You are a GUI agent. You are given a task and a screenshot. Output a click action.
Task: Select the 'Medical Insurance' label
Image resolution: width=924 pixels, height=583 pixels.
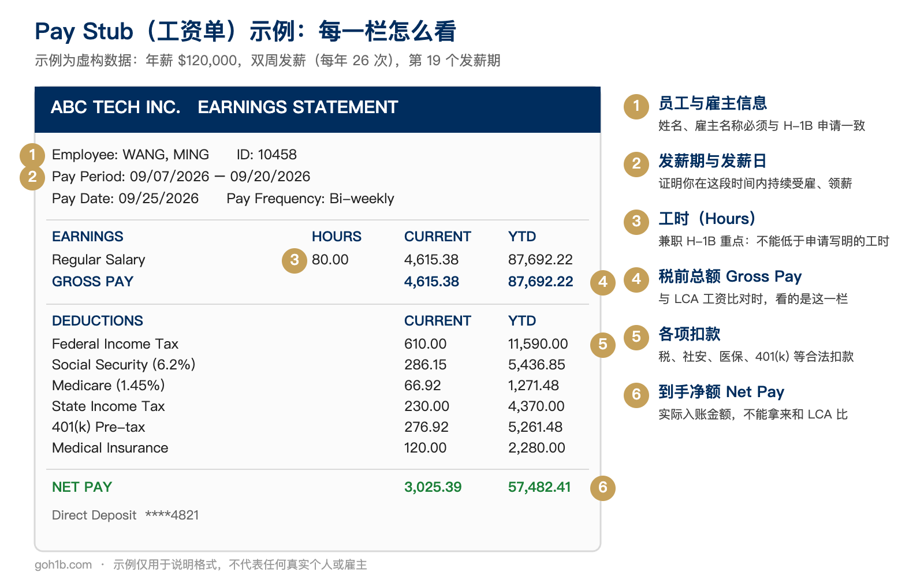110,448
